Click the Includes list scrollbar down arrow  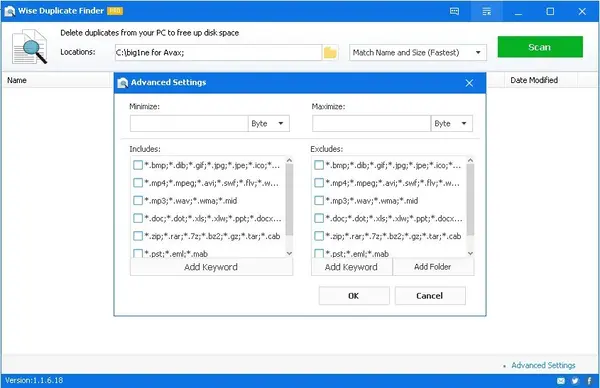point(289,253)
